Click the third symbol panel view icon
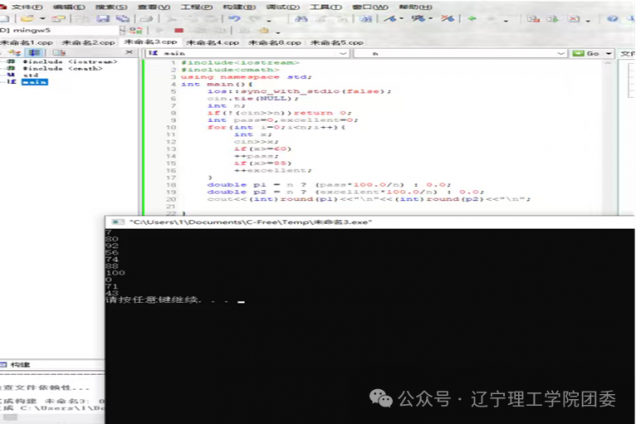Screen dimensions: 636x424 pyautogui.click(x=59, y=53)
